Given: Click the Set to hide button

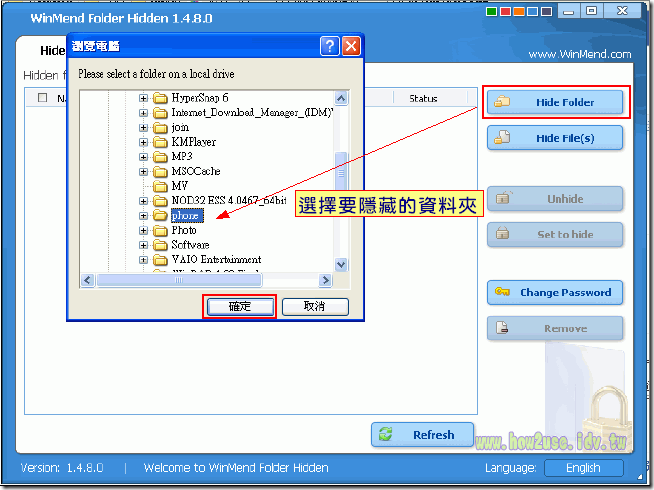Looking at the screenshot, I should click(555, 234).
